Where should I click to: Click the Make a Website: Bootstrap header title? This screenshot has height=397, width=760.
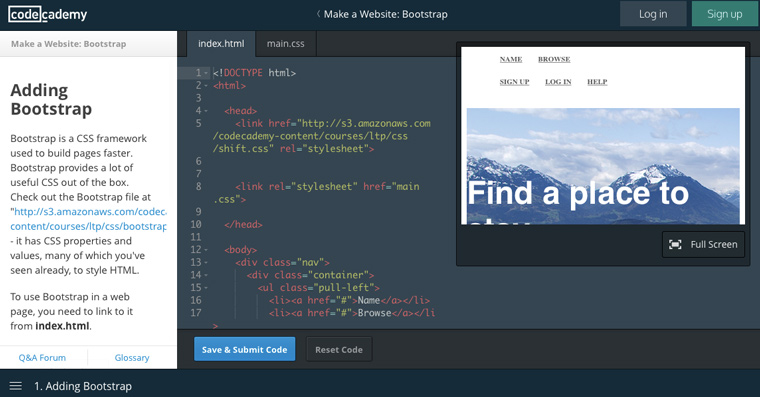coord(385,14)
